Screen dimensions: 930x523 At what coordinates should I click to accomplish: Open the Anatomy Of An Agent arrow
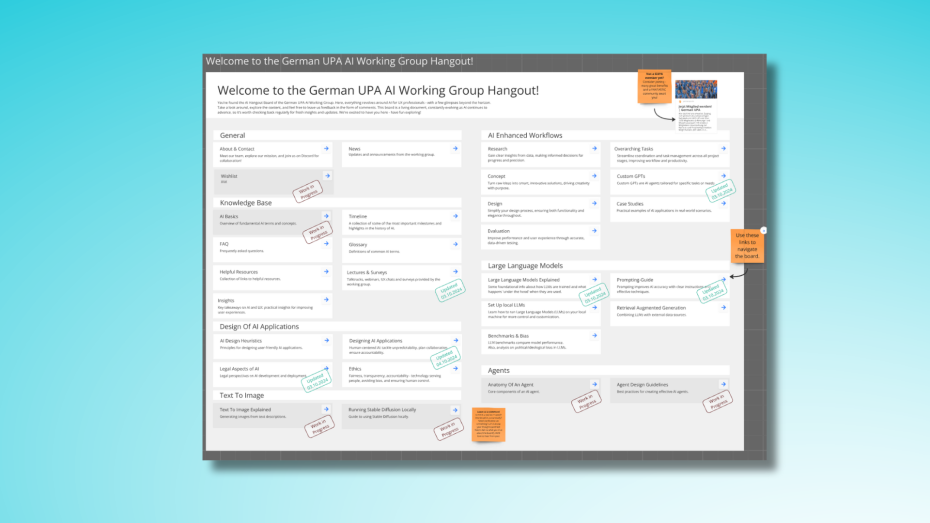[x=598, y=383]
